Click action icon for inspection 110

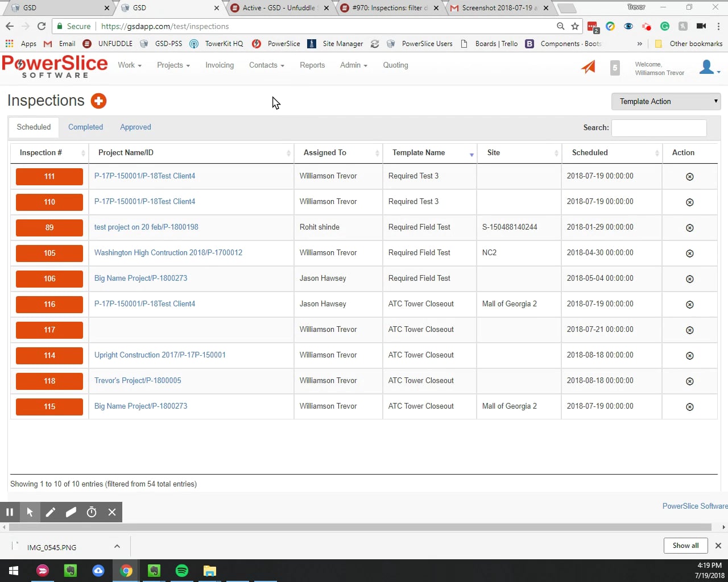(x=689, y=202)
